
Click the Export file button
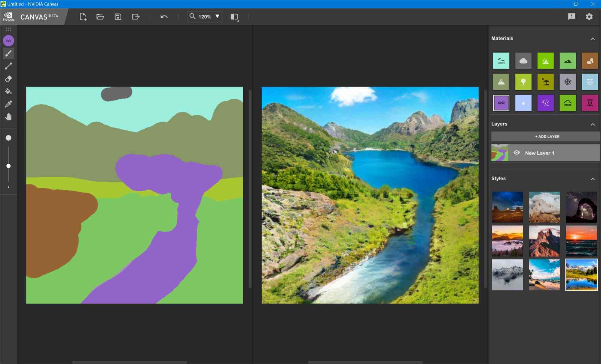click(136, 16)
